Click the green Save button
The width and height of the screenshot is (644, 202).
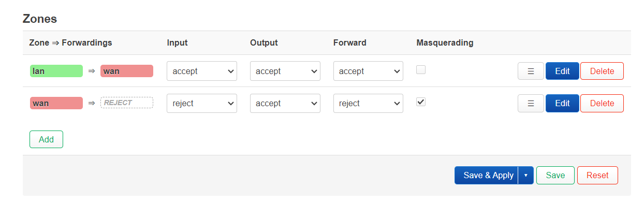click(x=555, y=175)
